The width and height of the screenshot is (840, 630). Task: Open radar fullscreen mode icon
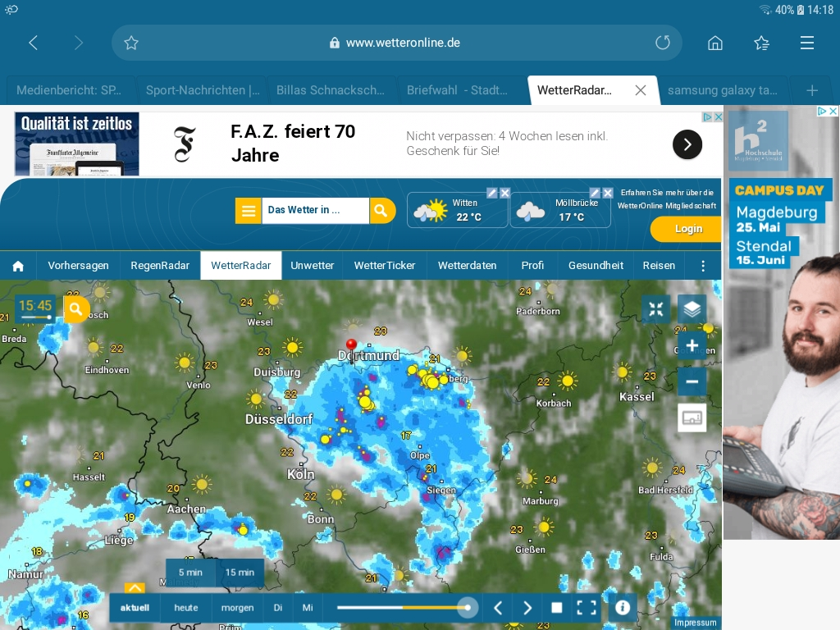tap(586, 608)
